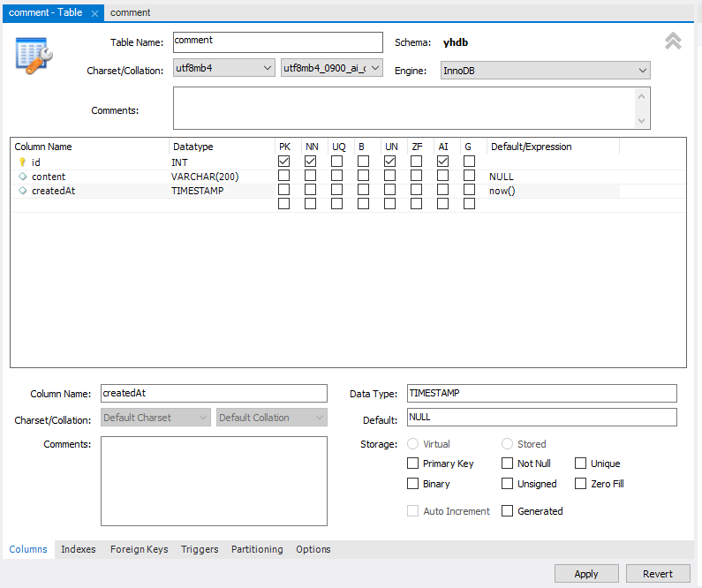
Task: Switch to the Options tab
Action: 313,549
